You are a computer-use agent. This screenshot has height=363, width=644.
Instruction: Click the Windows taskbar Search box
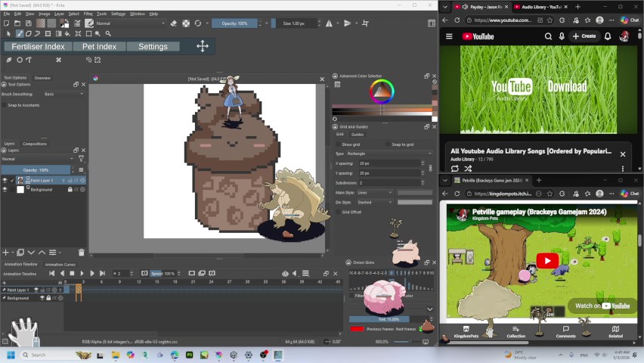click(x=46, y=355)
